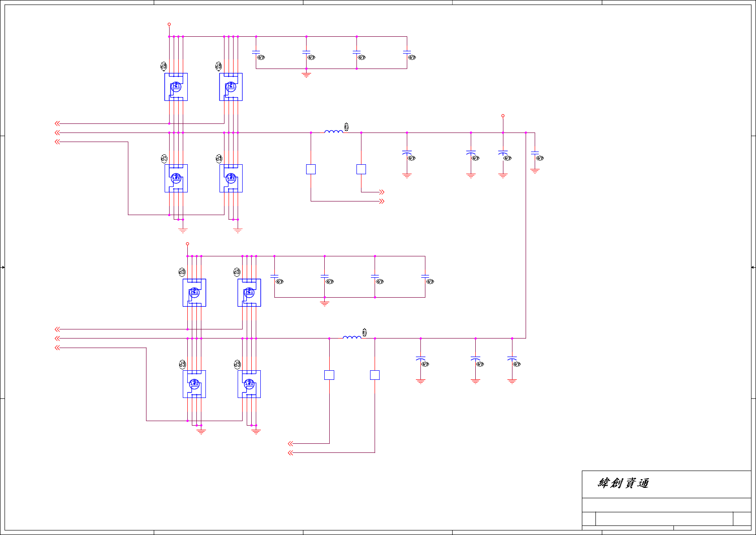Click the 緯創資通 company logo in title block

pos(624,483)
